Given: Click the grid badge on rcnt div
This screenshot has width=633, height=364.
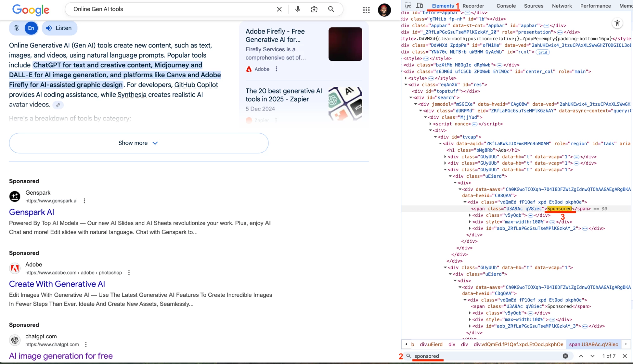Looking at the screenshot, I should (x=542, y=52).
